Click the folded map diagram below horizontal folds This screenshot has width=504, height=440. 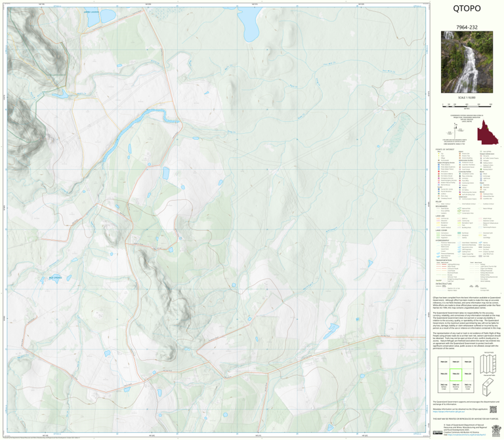click(490, 387)
